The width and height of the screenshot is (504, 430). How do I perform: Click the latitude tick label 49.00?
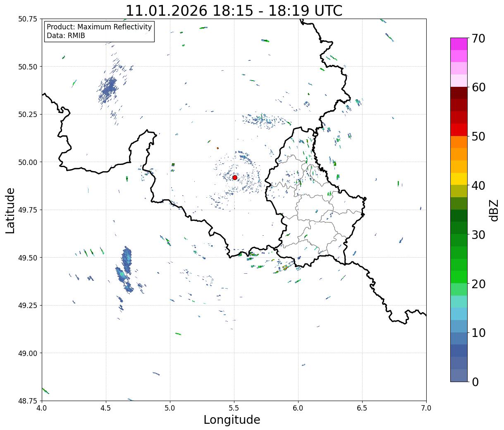[28, 353]
